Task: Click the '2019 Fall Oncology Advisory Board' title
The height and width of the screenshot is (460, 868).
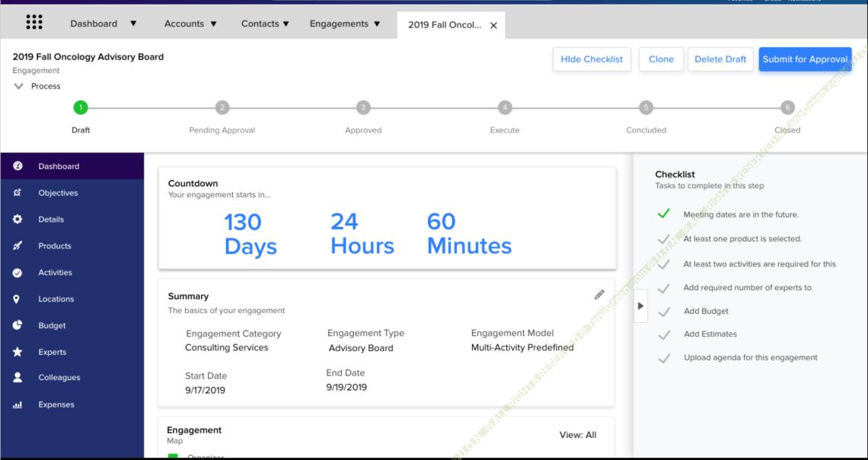Action: 88,56
